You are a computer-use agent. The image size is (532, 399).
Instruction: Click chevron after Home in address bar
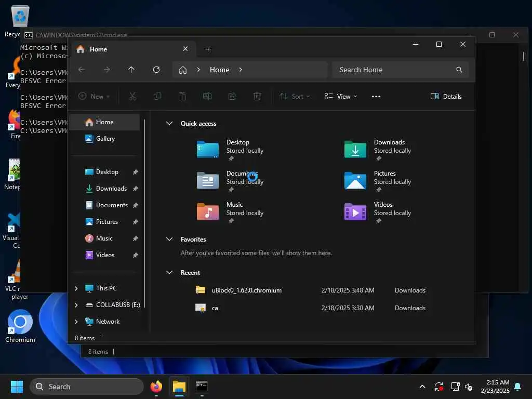[240, 70]
